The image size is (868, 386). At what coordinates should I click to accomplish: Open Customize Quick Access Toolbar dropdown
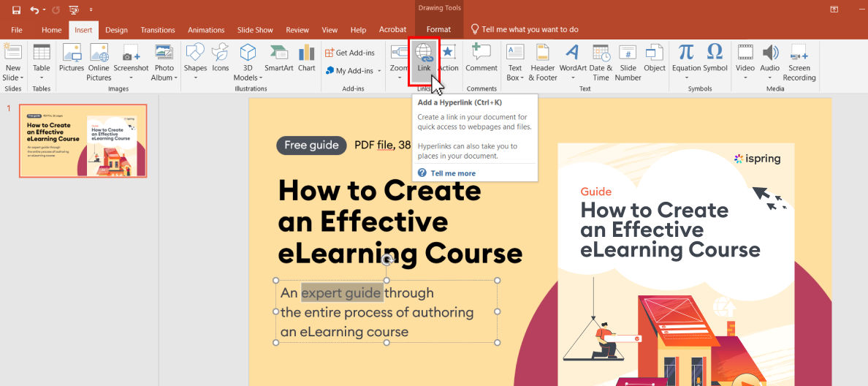pos(90,10)
